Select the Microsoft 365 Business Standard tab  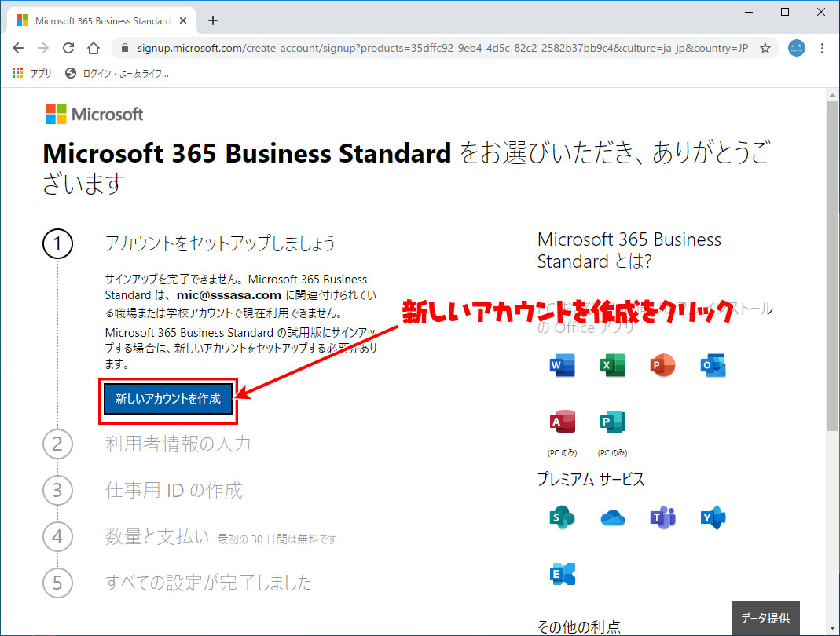coord(102,20)
